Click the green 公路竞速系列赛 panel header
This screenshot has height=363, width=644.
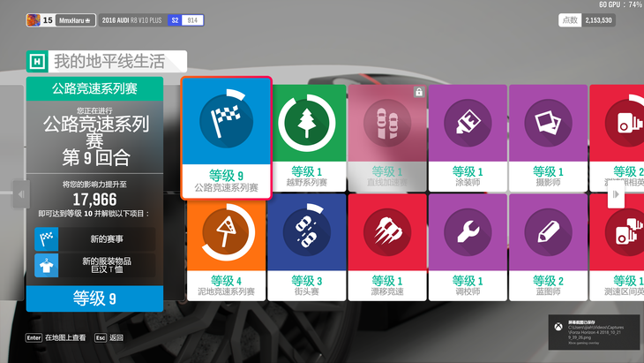[x=95, y=88]
